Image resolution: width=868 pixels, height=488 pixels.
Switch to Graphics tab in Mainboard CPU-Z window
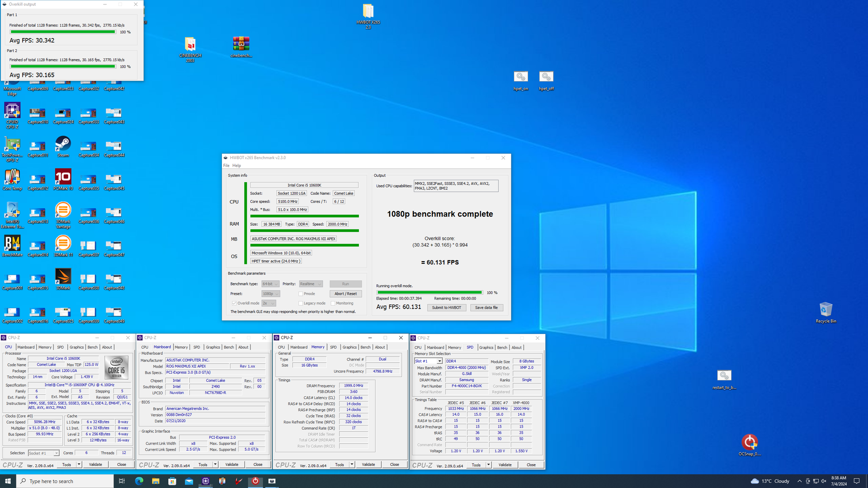pos(213,347)
